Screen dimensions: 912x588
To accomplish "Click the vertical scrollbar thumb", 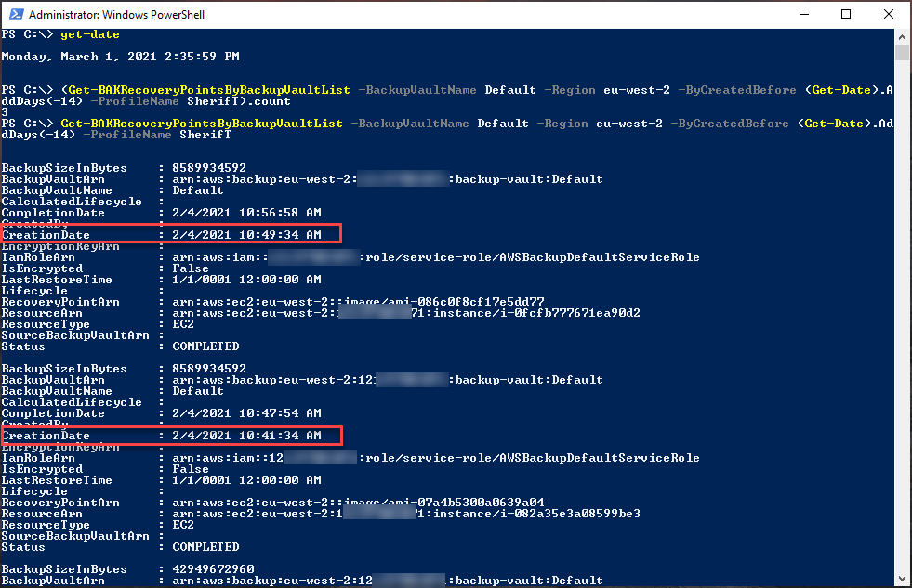I will [902, 52].
